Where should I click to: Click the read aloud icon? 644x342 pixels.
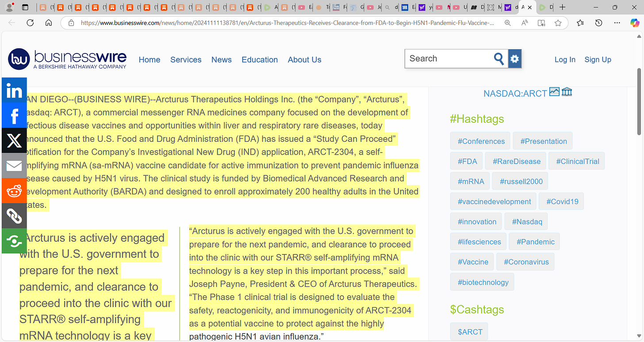[525, 23]
